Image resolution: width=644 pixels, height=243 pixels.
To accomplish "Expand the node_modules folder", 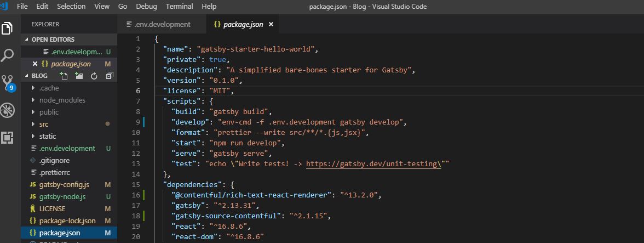I will (68, 100).
